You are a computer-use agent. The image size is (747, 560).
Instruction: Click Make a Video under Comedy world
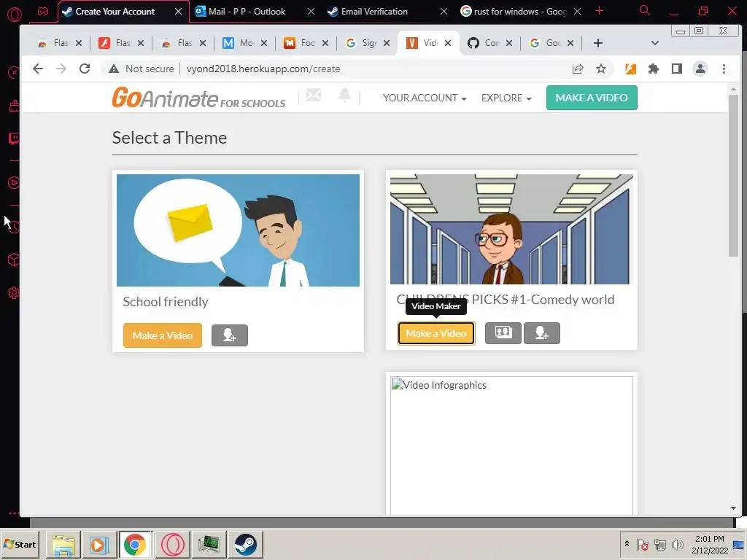click(x=436, y=332)
